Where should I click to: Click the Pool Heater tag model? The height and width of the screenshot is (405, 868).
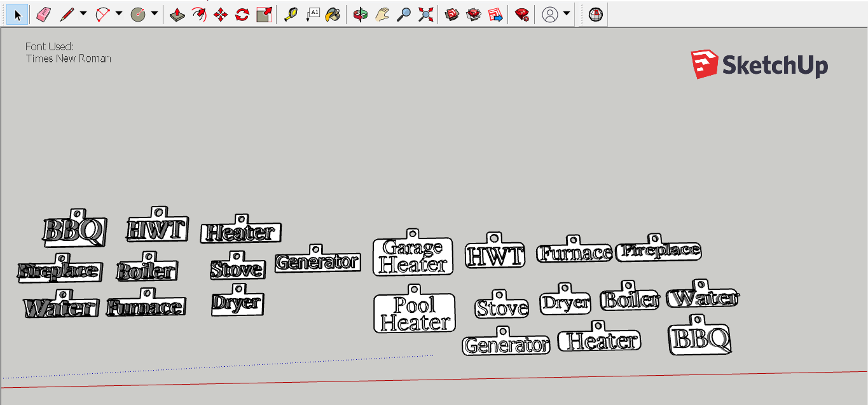coord(415,310)
